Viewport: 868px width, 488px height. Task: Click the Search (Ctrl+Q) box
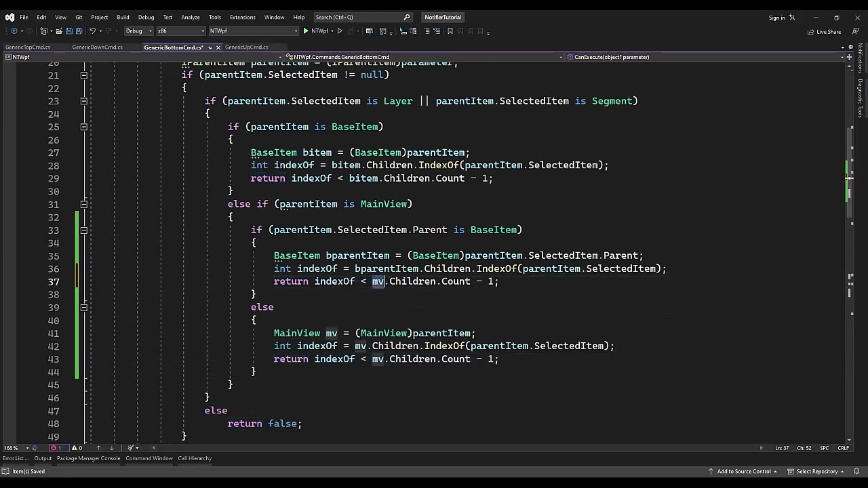pos(363,18)
